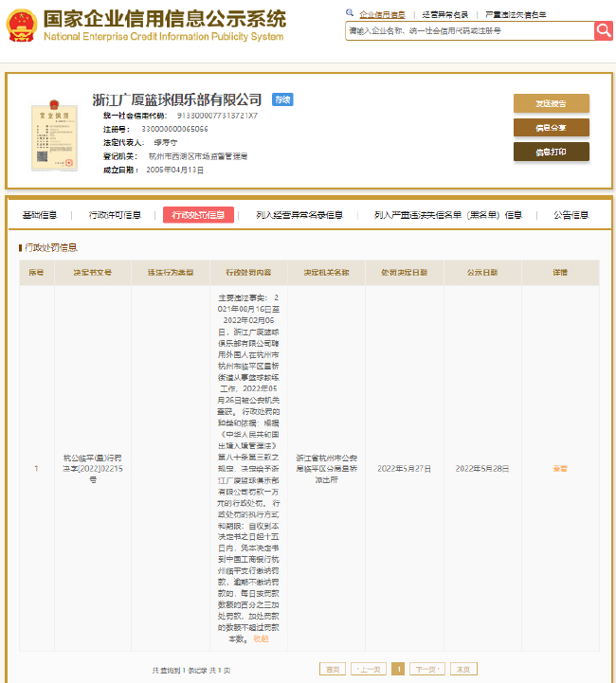Click the 信息打印 button

coord(552,152)
